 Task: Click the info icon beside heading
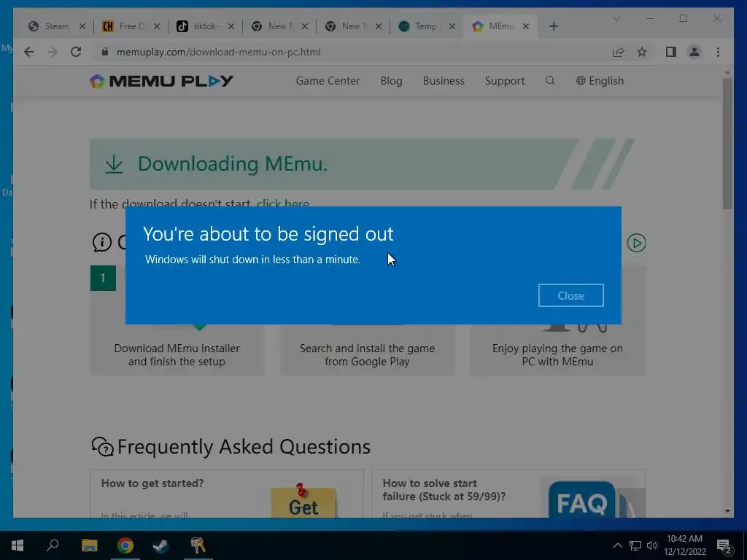click(101, 242)
